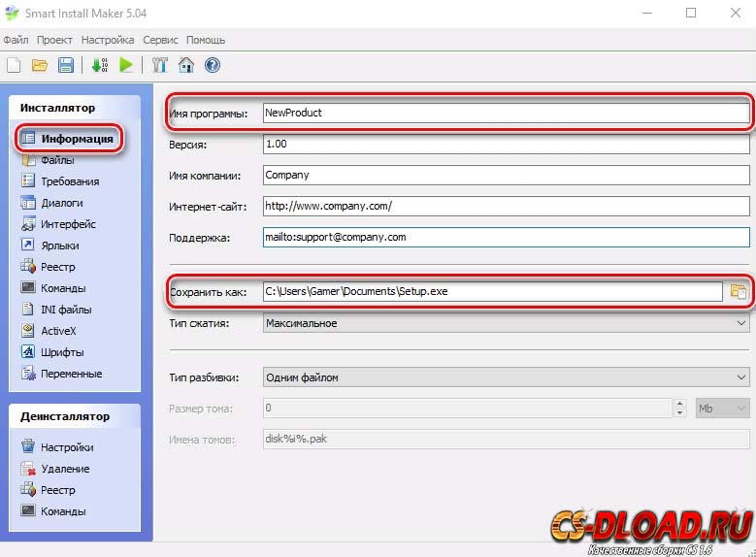The image size is (756, 557).
Task: Click the Сохранить как path field
Action: tap(493, 291)
